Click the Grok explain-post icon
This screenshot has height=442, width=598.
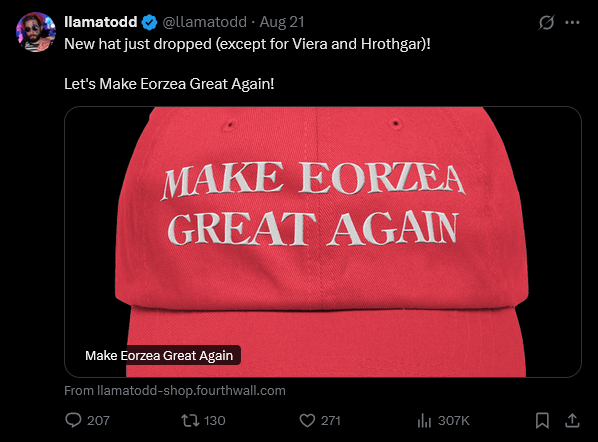click(x=546, y=23)
